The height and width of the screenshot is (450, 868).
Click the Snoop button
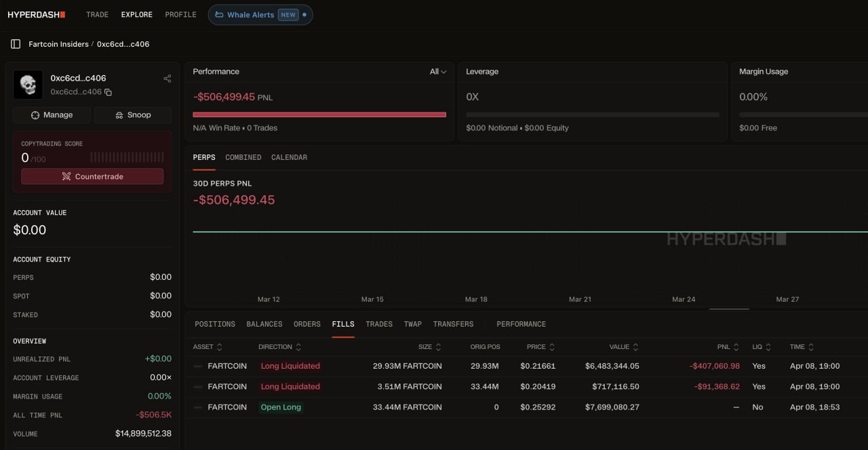point(133,115)
